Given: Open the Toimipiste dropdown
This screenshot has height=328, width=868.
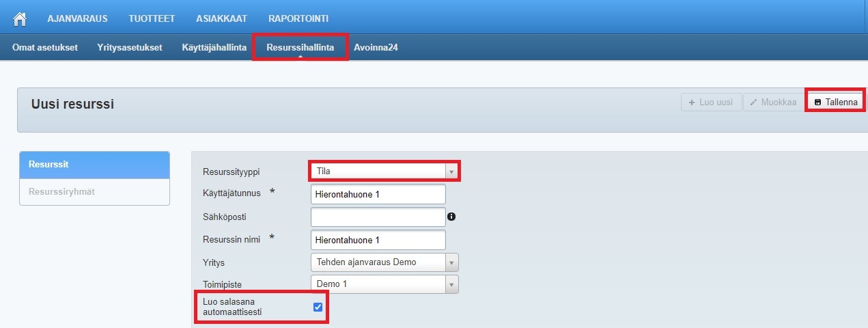Looking at the screenshot, I should 384,284.
